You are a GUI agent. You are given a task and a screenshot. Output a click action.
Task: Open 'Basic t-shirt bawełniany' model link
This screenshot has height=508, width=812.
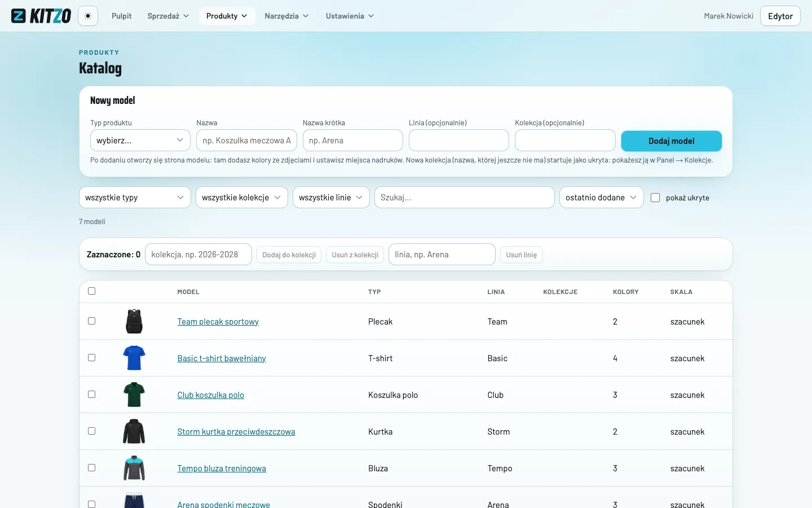[x=222, y=358]
